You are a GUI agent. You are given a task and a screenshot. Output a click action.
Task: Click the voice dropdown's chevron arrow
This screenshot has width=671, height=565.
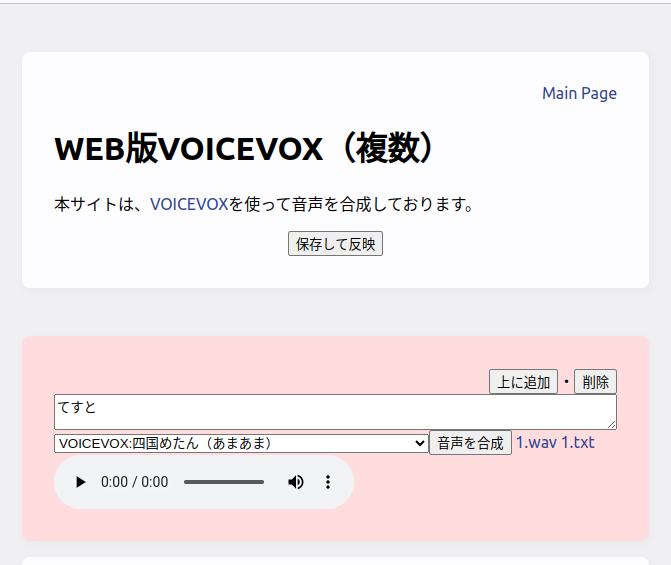click(419, 443)
